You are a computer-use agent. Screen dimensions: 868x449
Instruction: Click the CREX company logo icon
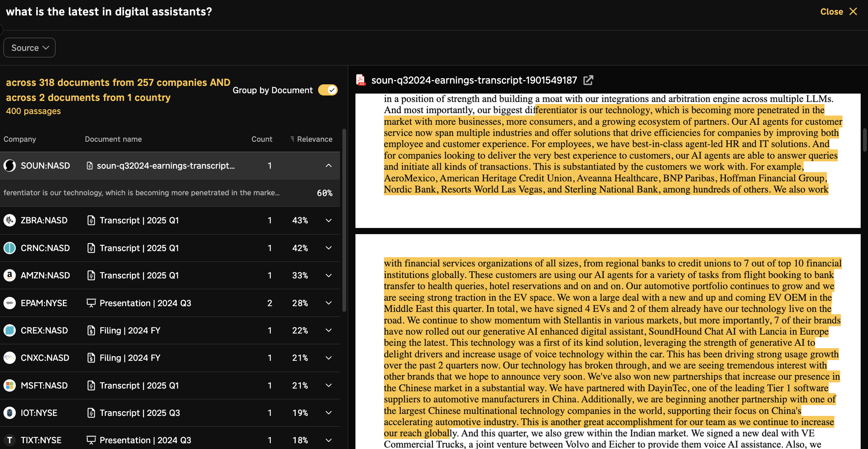10,330
